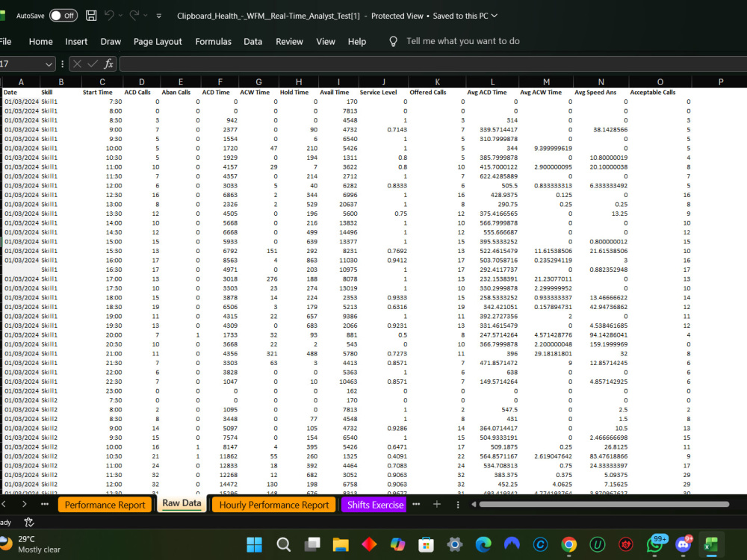747x560 pixels.
Task: Open taskbar Search
Action: coord(283,544)
